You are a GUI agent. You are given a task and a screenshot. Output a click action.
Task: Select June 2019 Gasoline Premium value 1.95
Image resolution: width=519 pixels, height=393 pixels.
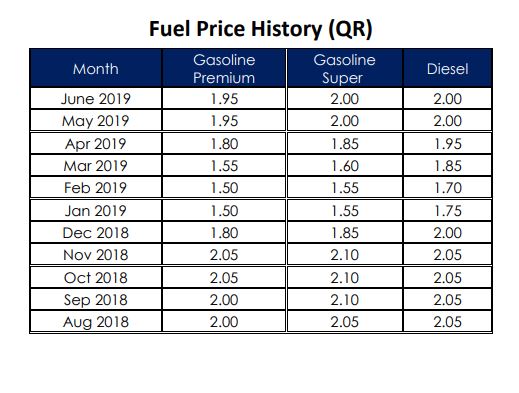[224, 99]
